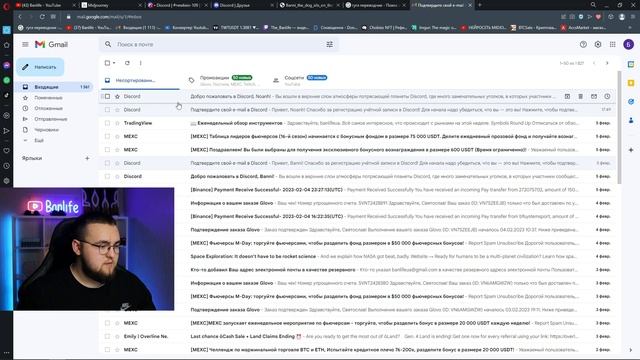
Task: Open Binance Payment Receive 23:27 email
Action: coord(358,190)
